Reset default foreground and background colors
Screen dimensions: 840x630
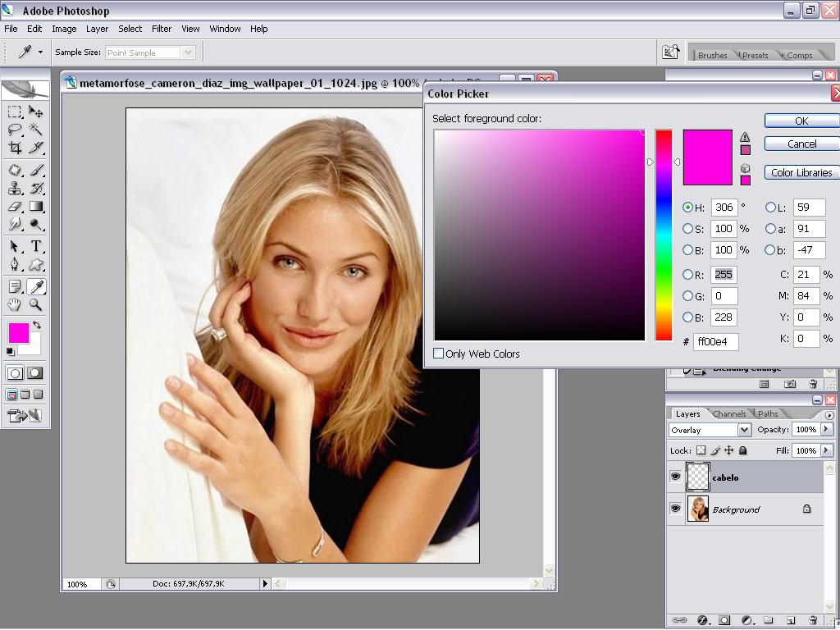click(x=11, y=351)
